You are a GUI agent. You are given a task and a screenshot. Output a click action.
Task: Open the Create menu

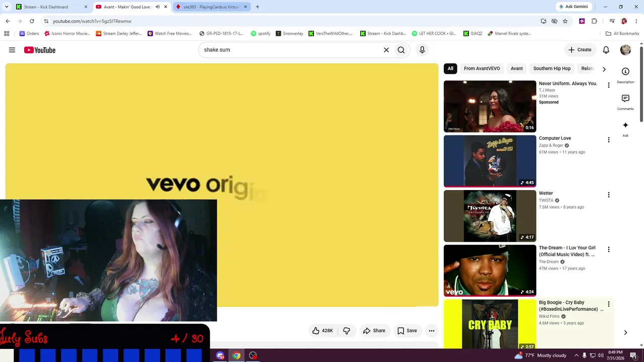tap(580, 50)
